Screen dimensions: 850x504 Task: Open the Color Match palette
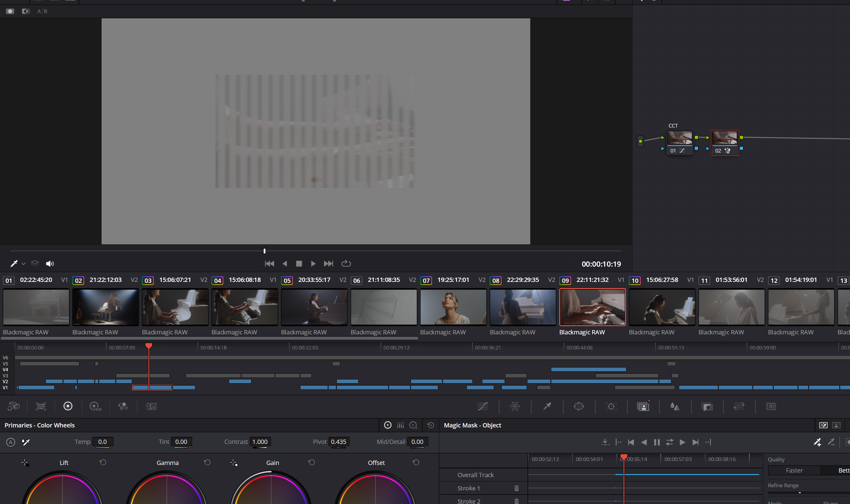(41, 406)
